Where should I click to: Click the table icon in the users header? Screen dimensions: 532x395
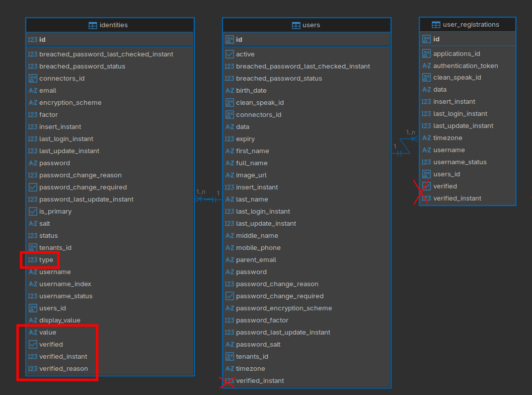(295, 25)
